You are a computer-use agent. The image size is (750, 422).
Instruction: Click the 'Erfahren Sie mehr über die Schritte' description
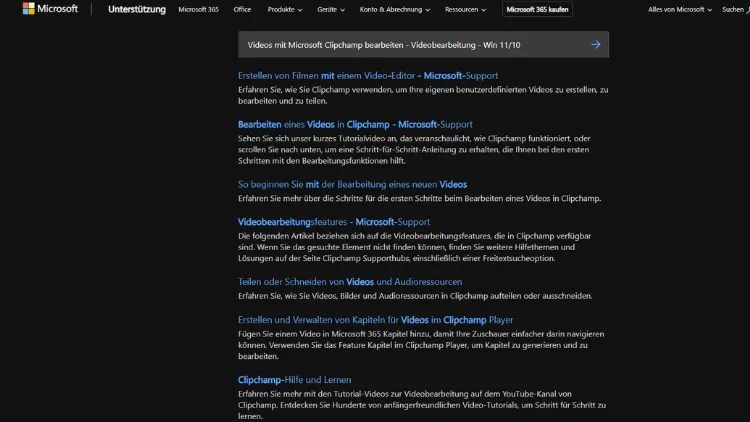pyautogui.click(x=419, y=198)
